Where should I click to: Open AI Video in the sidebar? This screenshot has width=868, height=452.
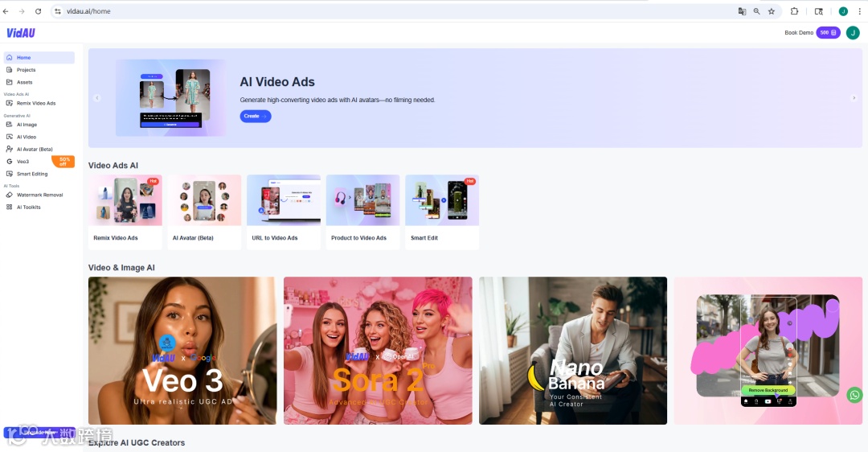(x=39, y=137)
